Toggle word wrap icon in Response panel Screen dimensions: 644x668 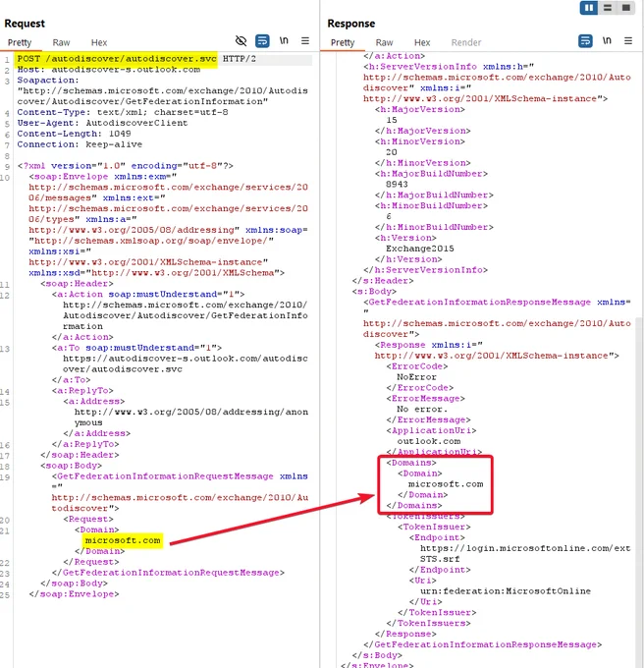585,41
